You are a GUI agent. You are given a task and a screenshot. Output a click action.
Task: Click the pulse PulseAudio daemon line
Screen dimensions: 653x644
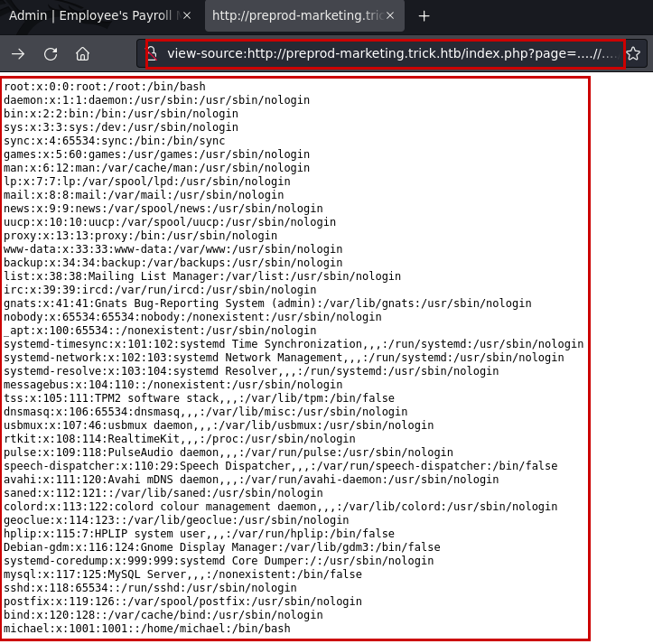tap(229, 452)
